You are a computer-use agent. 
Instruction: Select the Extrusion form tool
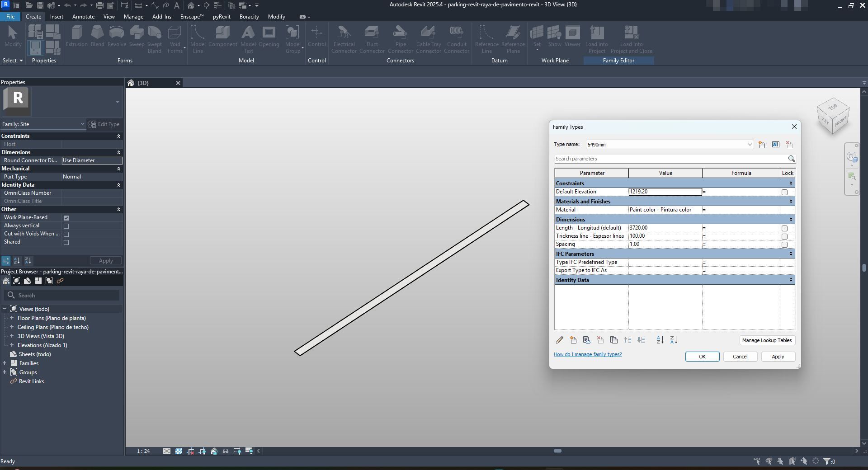pos(76,36)
